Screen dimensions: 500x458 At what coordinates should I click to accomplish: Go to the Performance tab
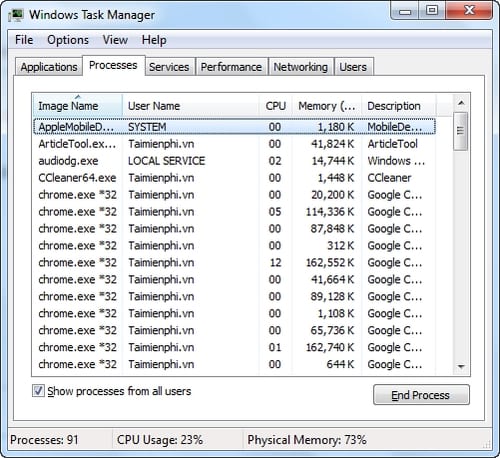tap(231, 67)
